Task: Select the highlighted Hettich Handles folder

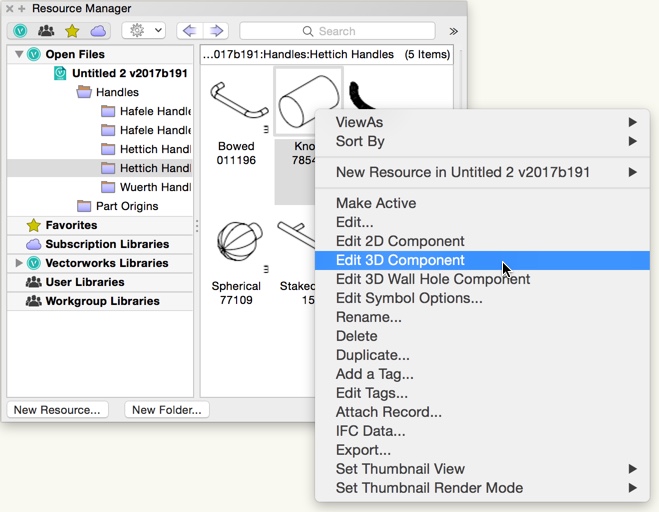Action: coord(100,168)
